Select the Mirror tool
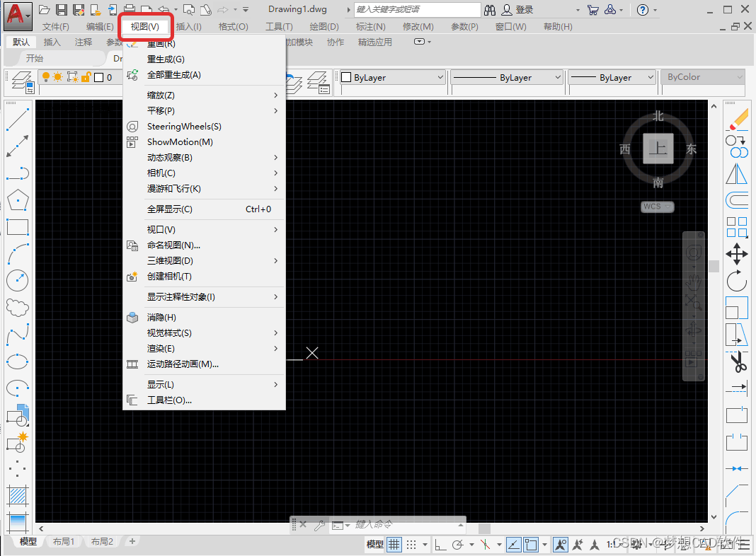Viewport: 756px width, 556px height. pyautogui.click(x=737, y=173)
